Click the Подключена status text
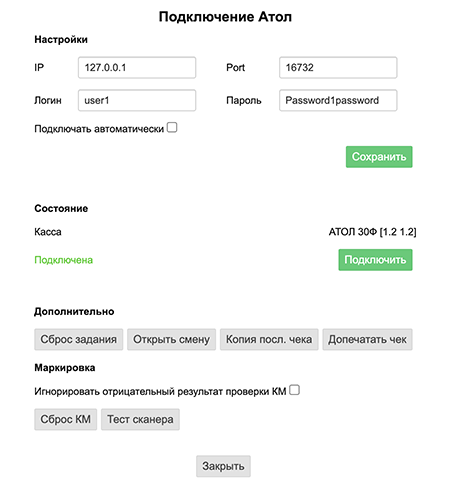This screenshot has height=494, width=450. point(64,260)
